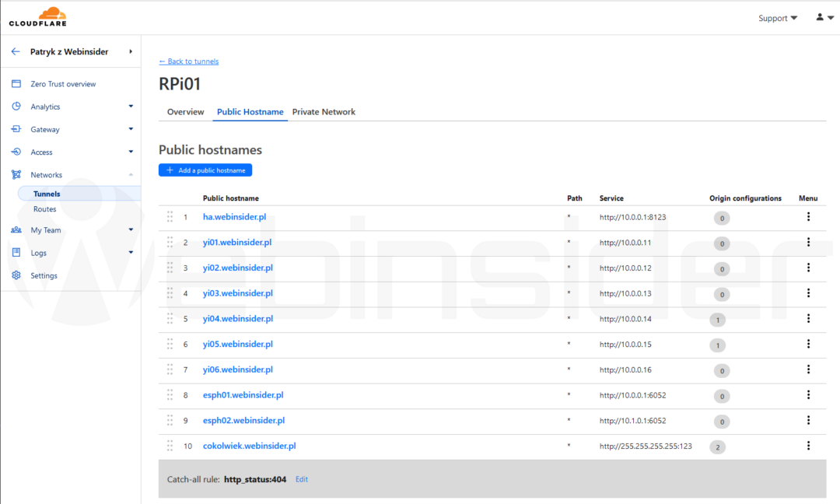
Task: Click the Zero Trust overview icon
Action: (16, 84)
